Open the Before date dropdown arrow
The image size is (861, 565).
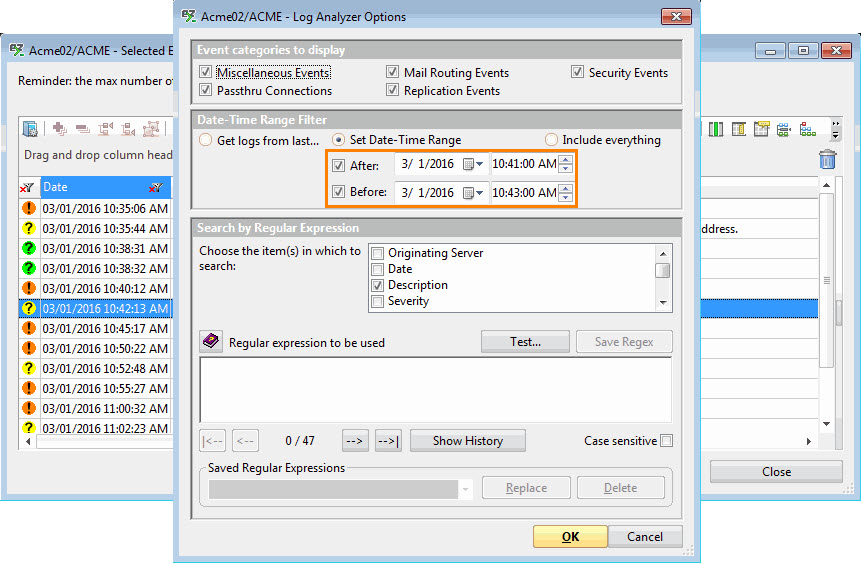[481, 193]
